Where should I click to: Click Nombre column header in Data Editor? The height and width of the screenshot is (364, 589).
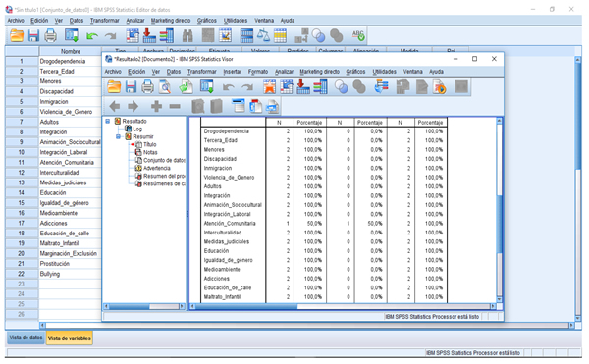71,51
